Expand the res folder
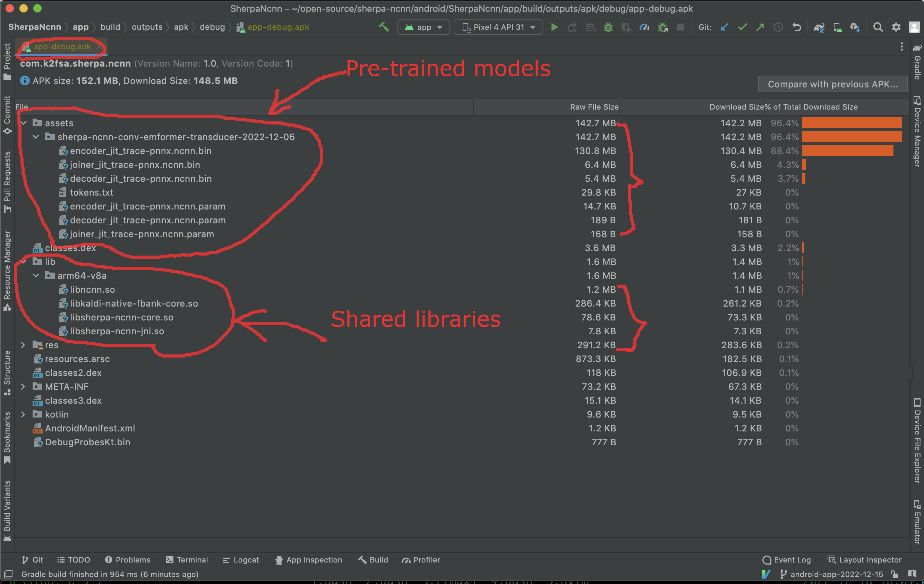This screenshot has height=584, width=924. pos(23,345)
